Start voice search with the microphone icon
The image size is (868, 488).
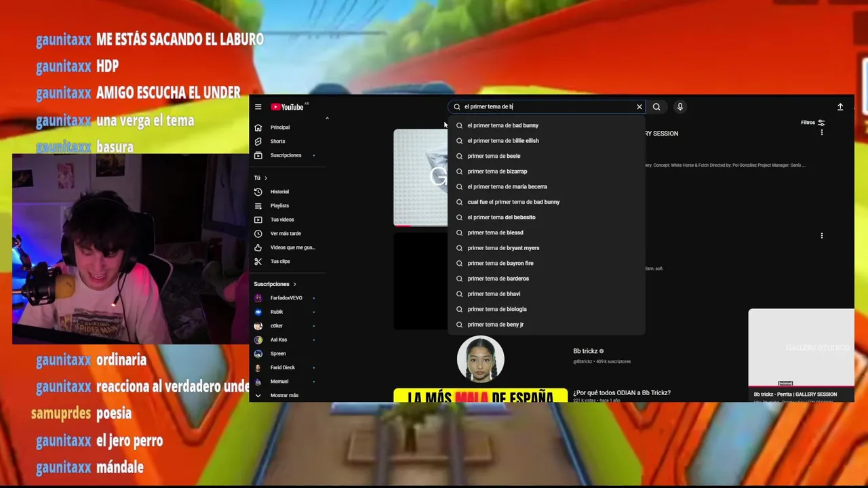[x=679, y=107]
